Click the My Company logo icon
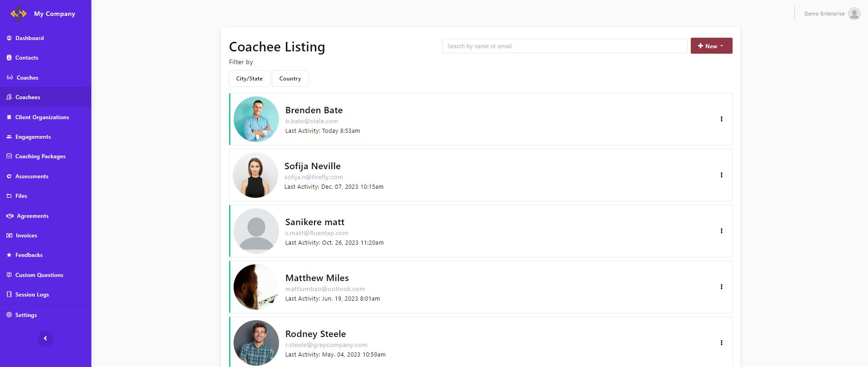Image resolution: width=868 pixels, height=367 pixels. pos(19,14)
